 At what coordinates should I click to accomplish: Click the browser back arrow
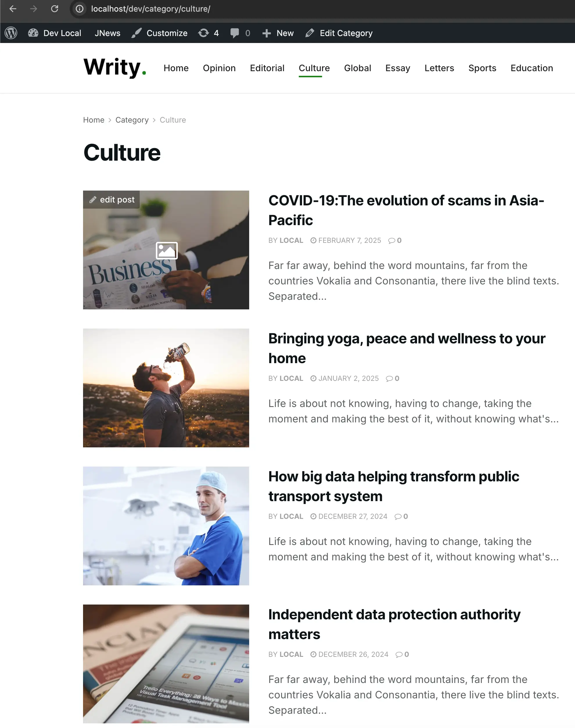[13, 9]
